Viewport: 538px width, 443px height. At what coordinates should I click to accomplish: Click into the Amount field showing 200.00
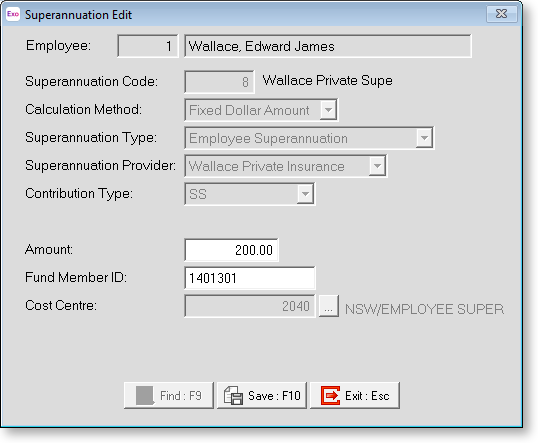coord(231,250)
